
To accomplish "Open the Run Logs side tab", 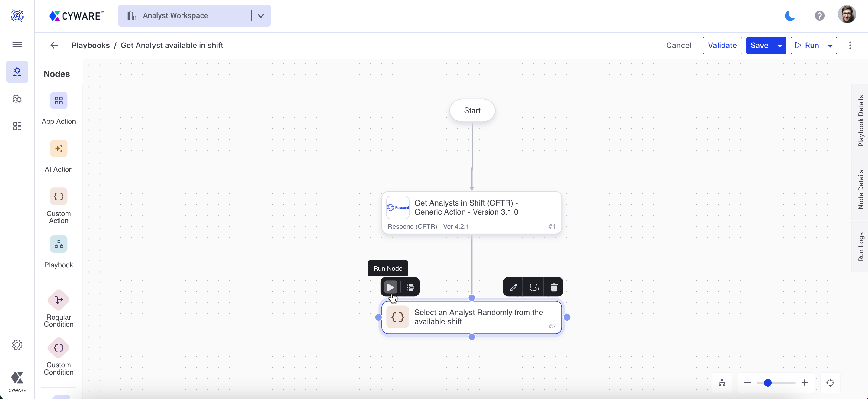I will pos(860,246).
